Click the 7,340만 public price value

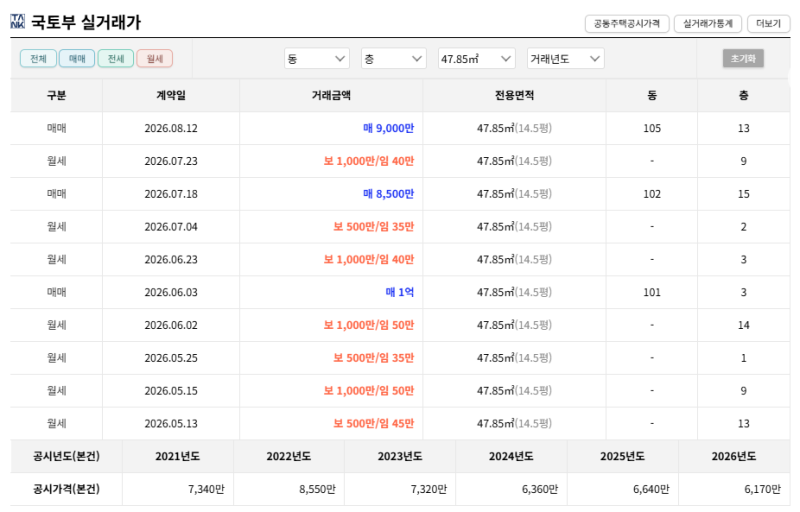click(x=206, y=490)
